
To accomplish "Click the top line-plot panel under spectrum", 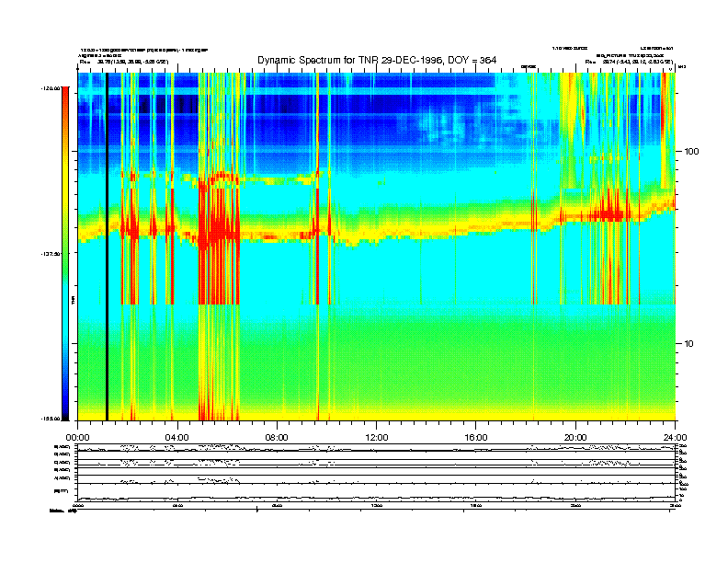I will [377, 448].
